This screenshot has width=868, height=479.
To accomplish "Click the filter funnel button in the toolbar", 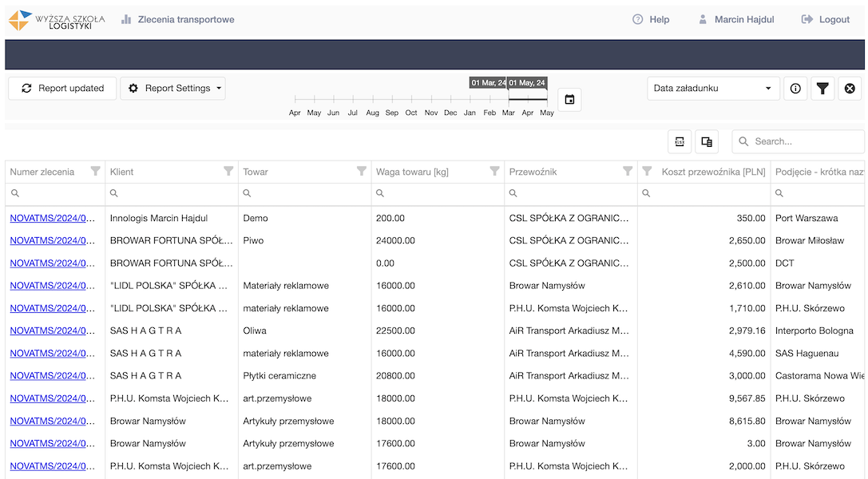I will [822, 89].
